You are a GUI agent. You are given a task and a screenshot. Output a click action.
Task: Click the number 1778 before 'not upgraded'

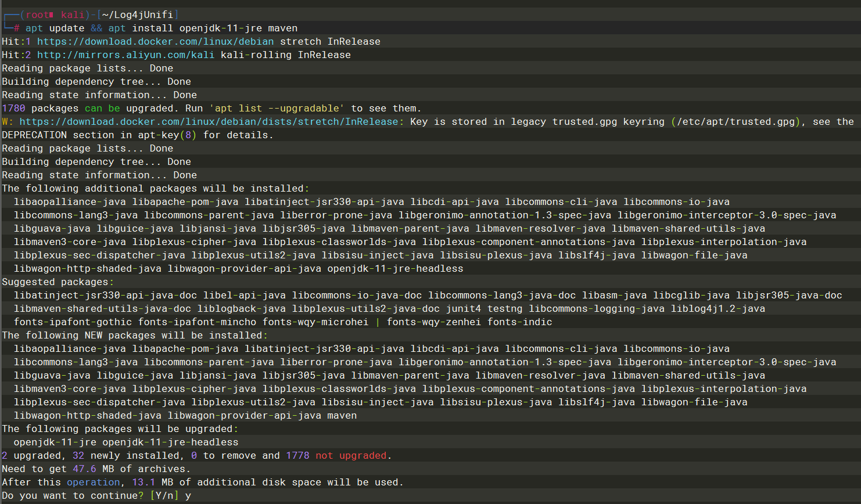297,455
